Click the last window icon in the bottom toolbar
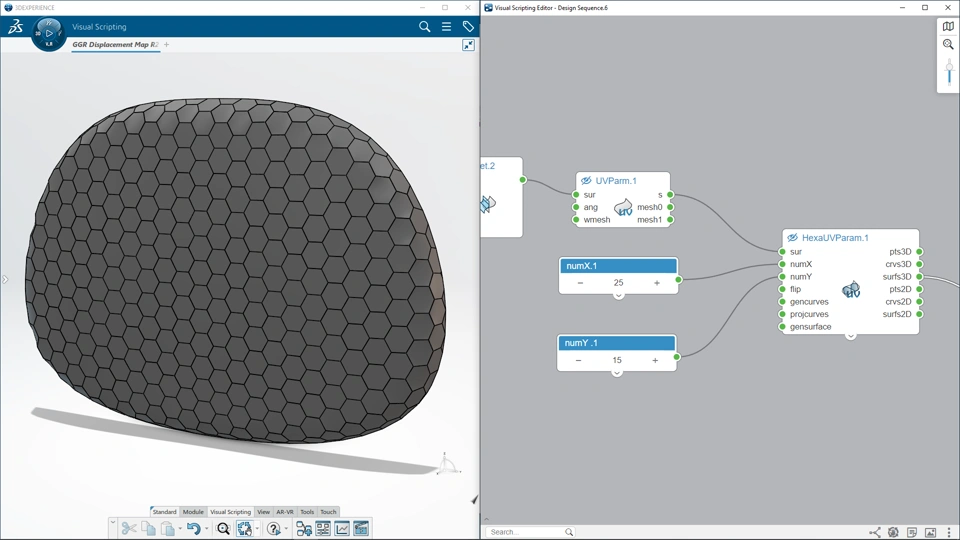 [361, 528]
